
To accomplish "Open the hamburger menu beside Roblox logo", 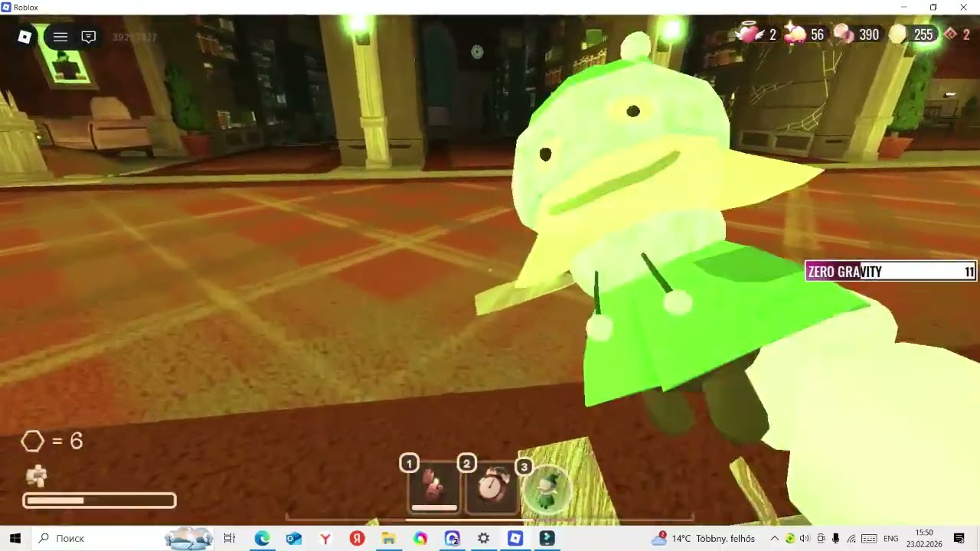I will [x=60, y=37].
